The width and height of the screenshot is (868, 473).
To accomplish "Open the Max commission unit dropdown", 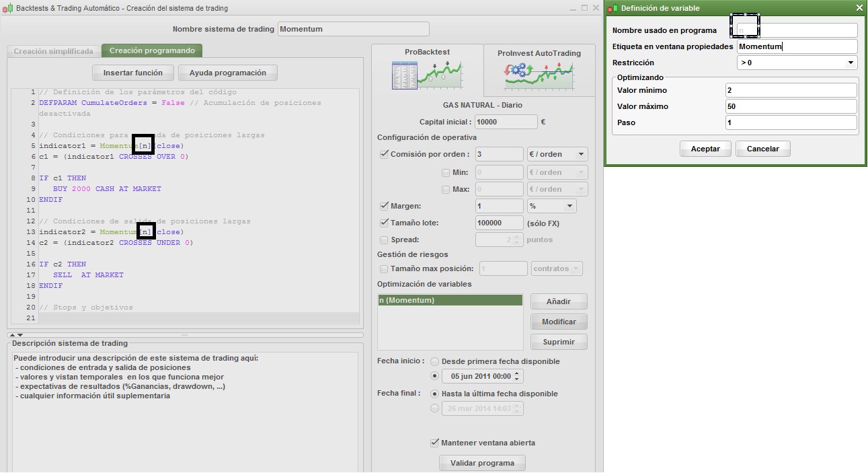I will point(557,189).
